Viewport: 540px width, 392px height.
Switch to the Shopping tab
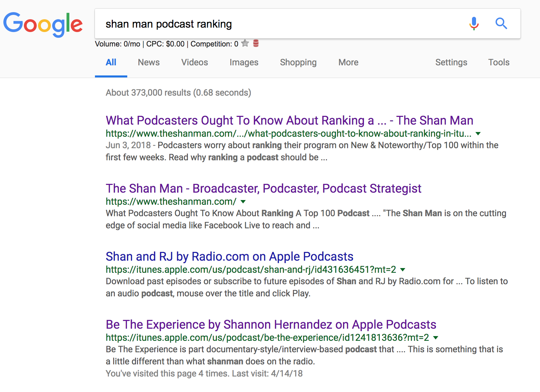(x=298, y=63)
